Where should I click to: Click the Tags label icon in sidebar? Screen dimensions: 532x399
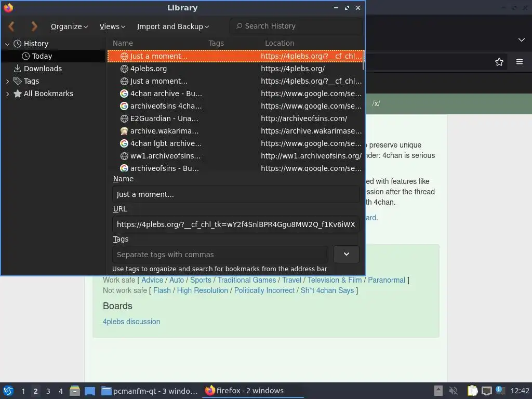click(17, 81)
